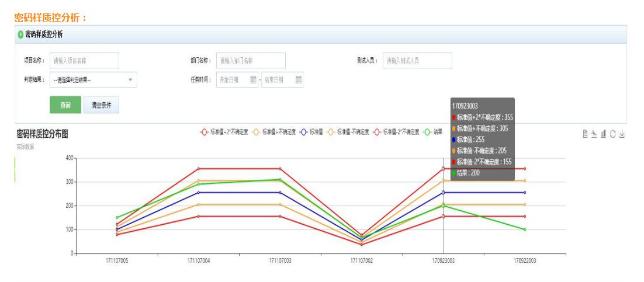Open the start date calendar icon
This screenshot has height=282, width=644.
pos(253,79)
